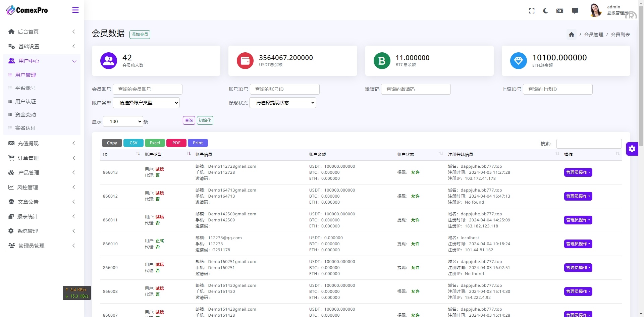Open fullscreen mode from the top toolbar
The width and height of the screenshot is (644, 317).
(532, 11)
